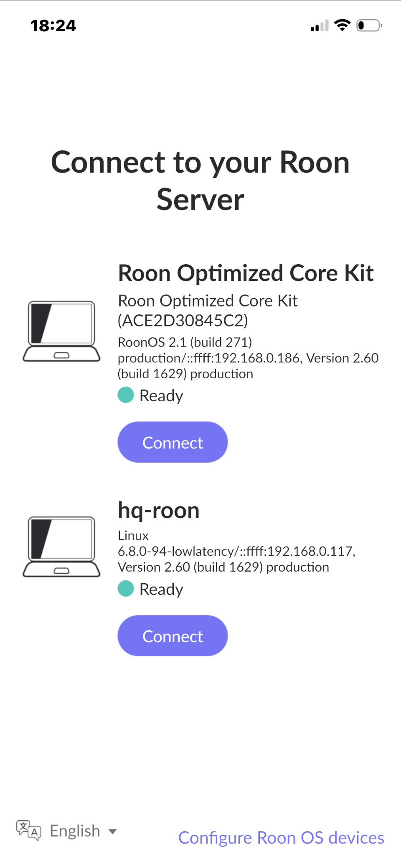The image size is (401, 868).
Task: Tap the cellular signal bars icon
Action: [x=320, y=26]
